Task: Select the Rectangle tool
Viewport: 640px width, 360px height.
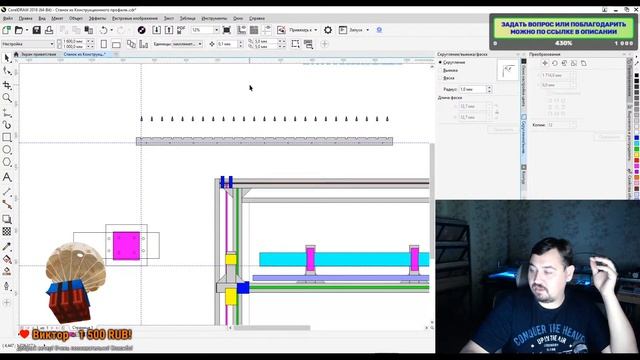Action: 7,137
